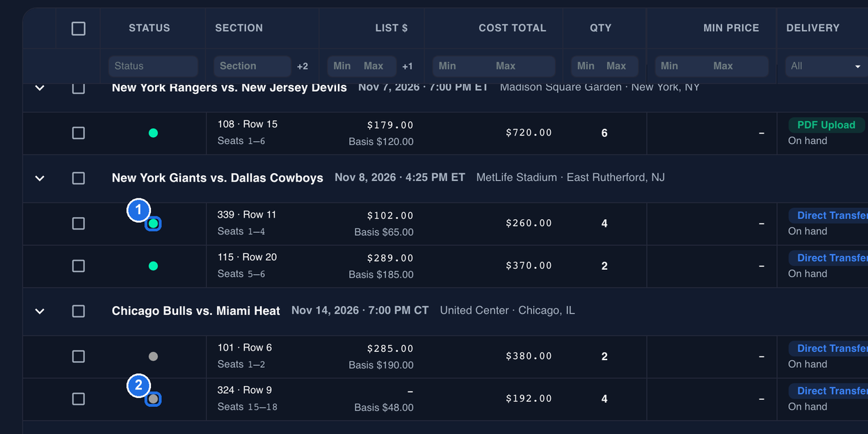Click the +2 section filter badge

[303, 66]
